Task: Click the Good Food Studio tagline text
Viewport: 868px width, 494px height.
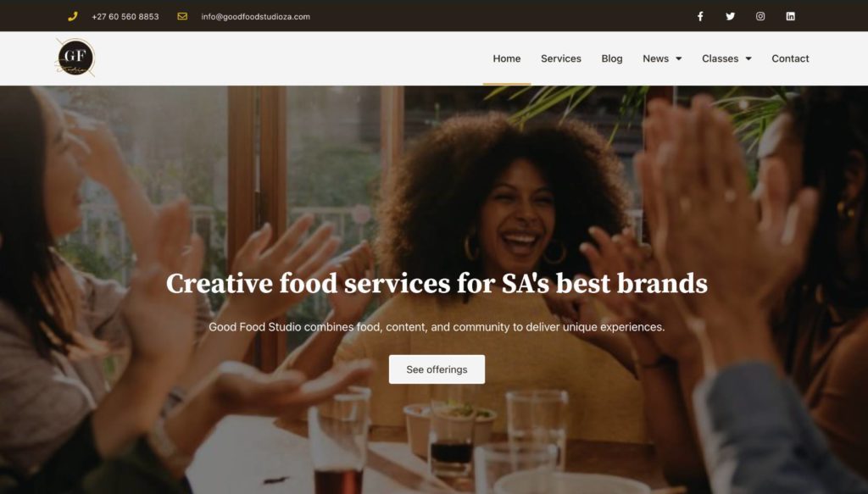Action: click(437, 327)
